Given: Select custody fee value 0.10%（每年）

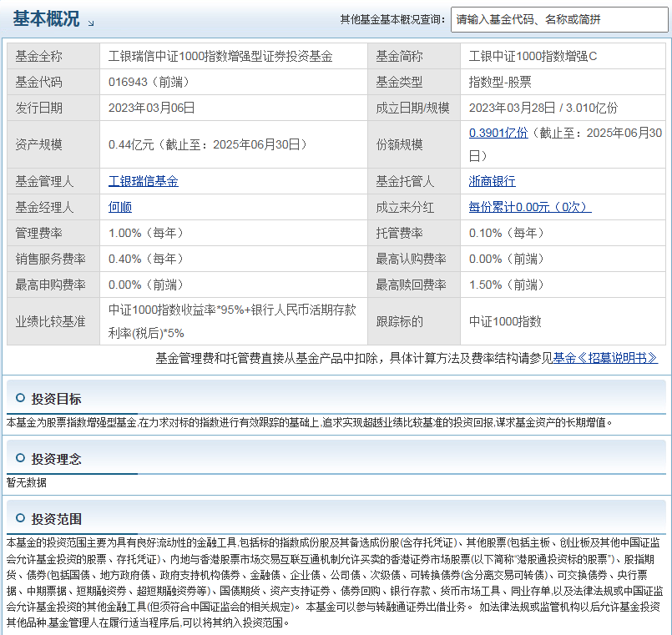Looking at the screenshot, I should click(x=507, y=233).
